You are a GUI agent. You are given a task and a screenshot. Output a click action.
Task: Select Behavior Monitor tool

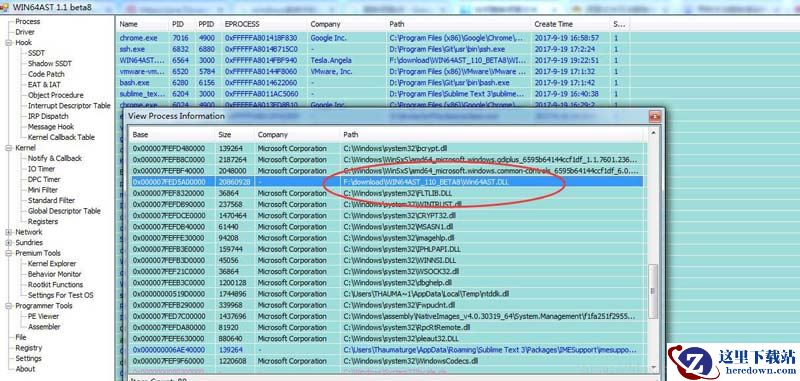pyautogui.click(x=55, y=274)
